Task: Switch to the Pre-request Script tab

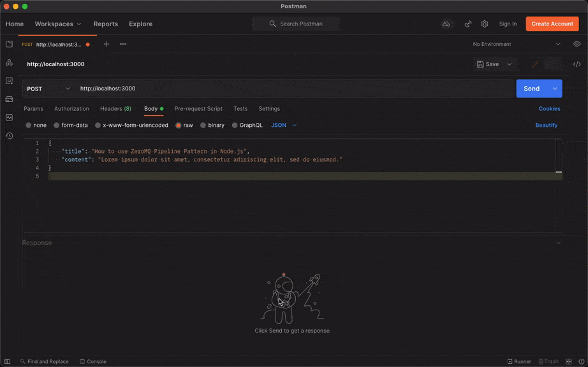Action: (198, 108)
